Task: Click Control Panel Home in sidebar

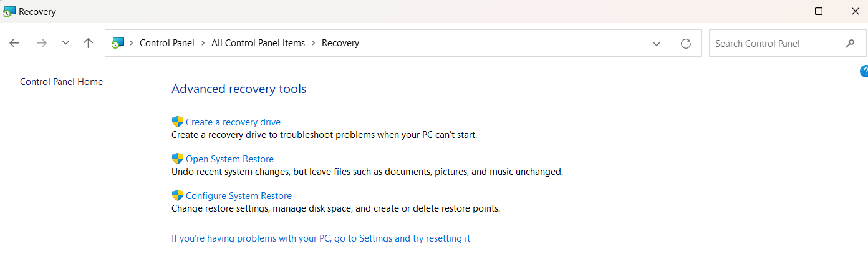Action: click(x=61, y=82)
